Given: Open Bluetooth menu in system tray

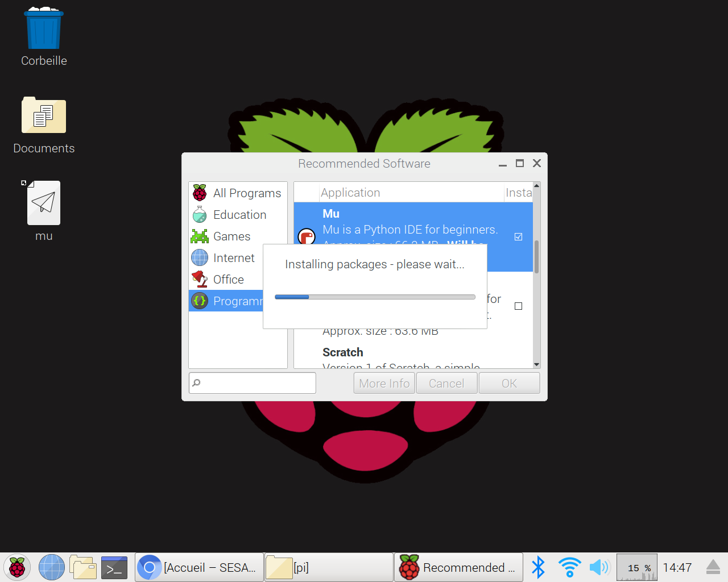Looking at the screenshot, I should click(x=538, y=567).
